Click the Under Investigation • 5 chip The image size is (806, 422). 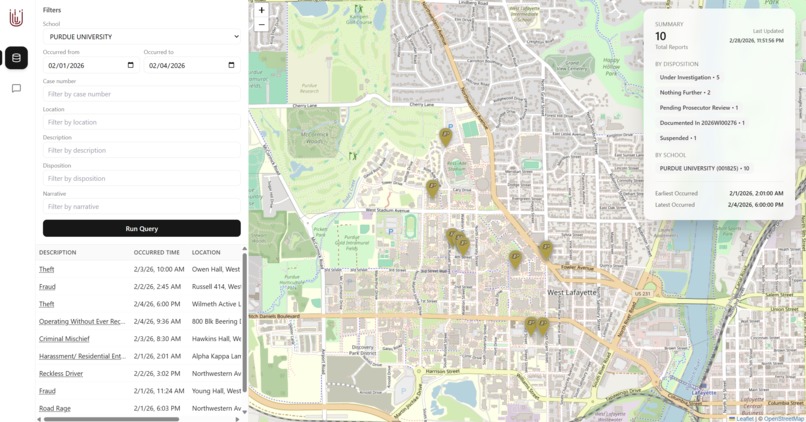[689, 78]
